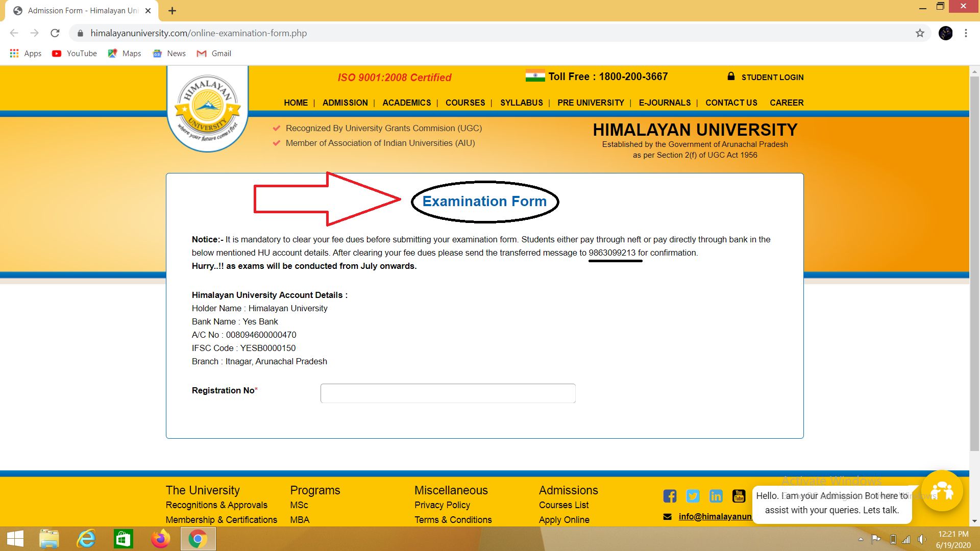Viewport: 980px width, 551px height.
Task: Reload the page
Action: pyautogui.click(x=55, y=33)
